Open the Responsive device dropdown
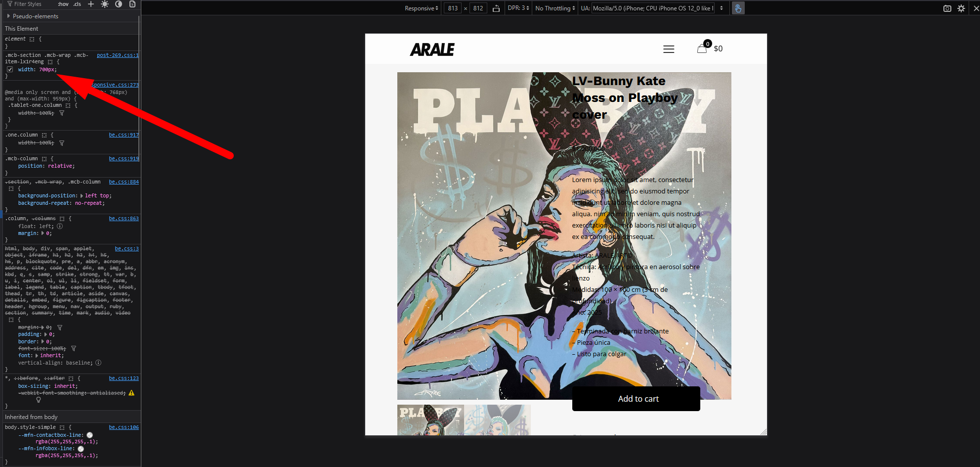This screenshot has width=980, height=467. tap(421, 8)
